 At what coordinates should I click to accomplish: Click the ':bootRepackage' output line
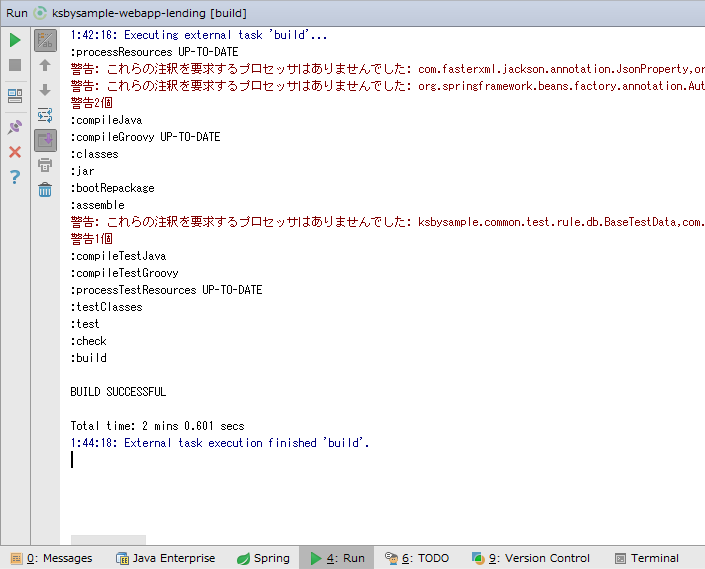pyautogui.click(x=112, y=188)
